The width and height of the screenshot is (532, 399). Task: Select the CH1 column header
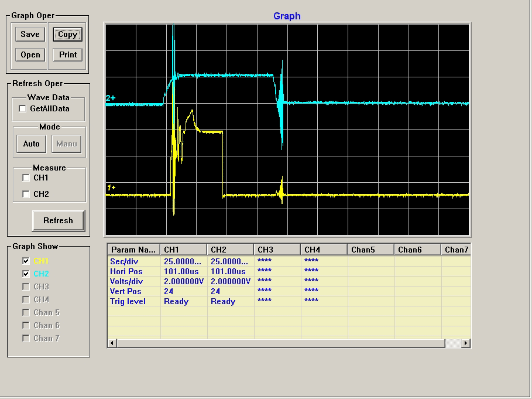184,250
